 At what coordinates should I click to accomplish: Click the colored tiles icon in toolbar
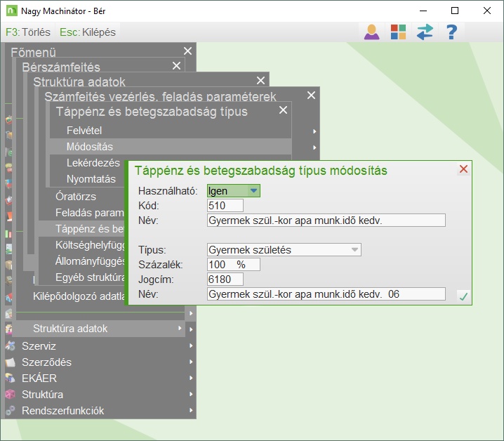coord(398,32)
